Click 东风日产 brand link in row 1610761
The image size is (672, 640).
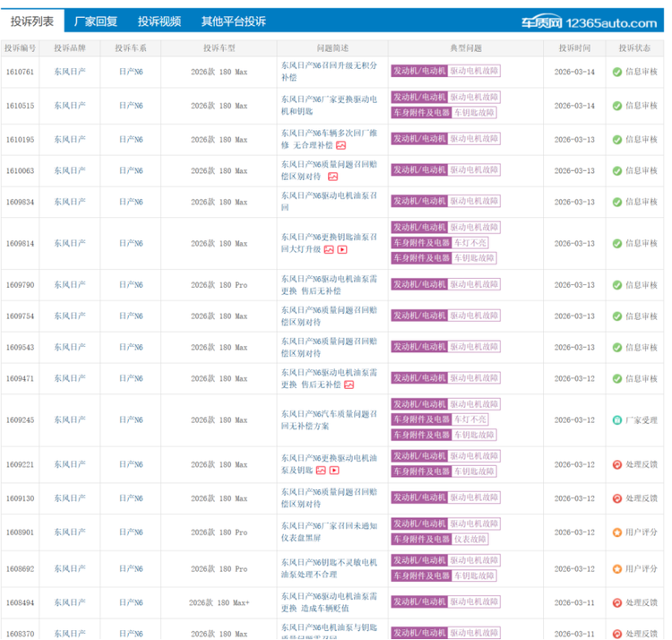(69, 72)
